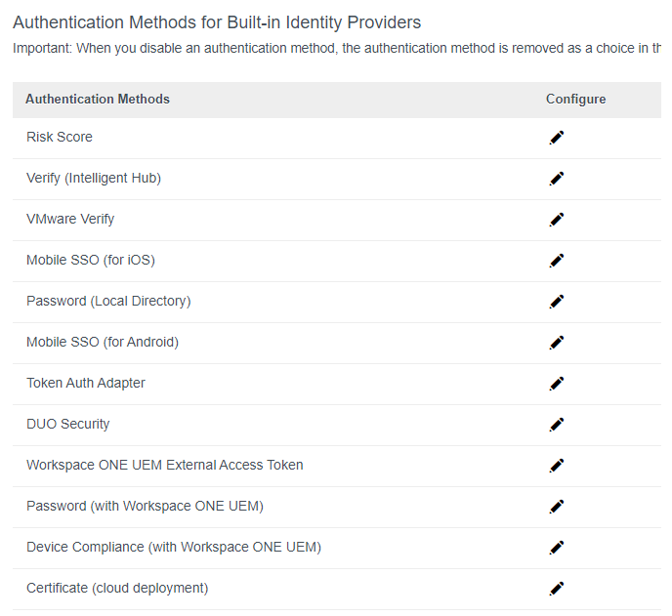Configure Password (with Workspace ONE UEM) pencil
This screenshot has height=616, width=672.
(557, 507)
